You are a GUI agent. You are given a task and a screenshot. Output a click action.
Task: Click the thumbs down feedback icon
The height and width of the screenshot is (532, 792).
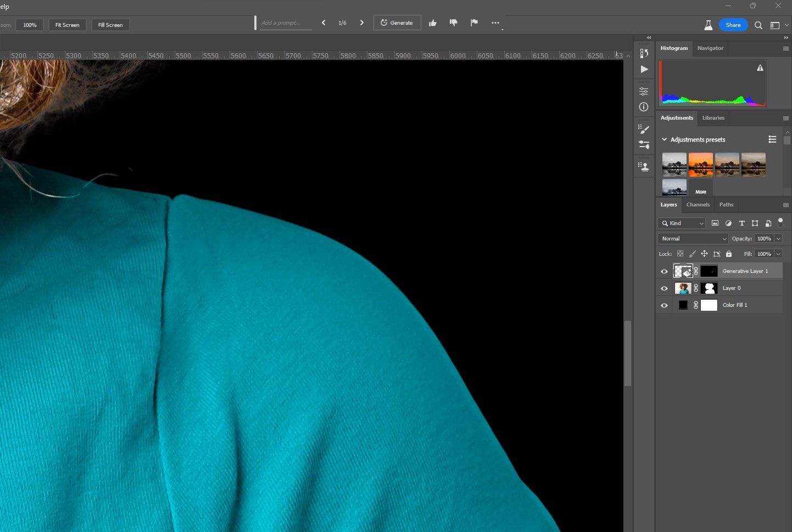(x=453, y=23)
